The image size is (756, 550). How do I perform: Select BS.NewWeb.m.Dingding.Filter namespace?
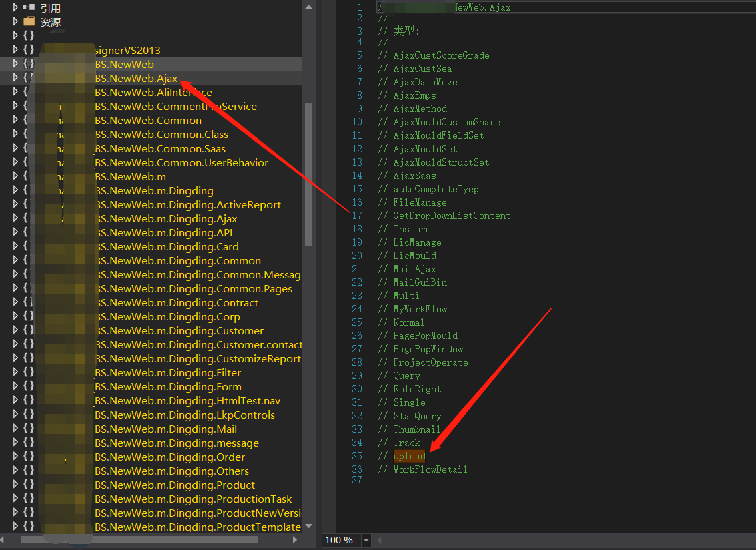[167, 372]
